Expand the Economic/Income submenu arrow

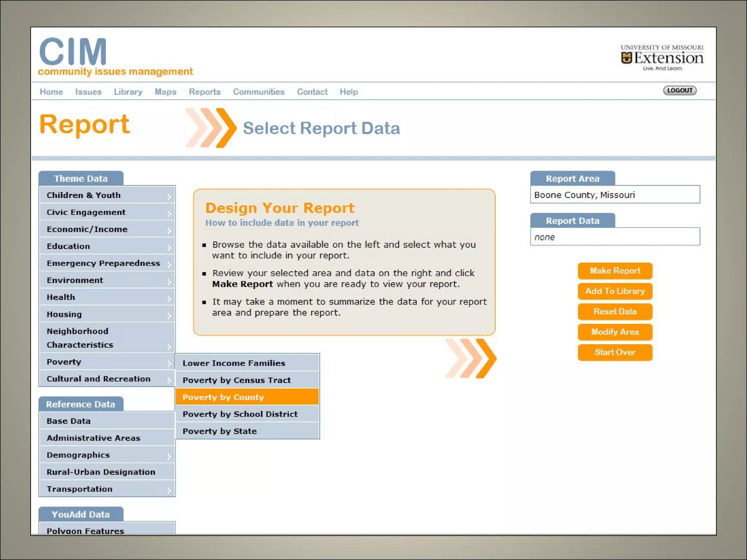coord(169,230)
